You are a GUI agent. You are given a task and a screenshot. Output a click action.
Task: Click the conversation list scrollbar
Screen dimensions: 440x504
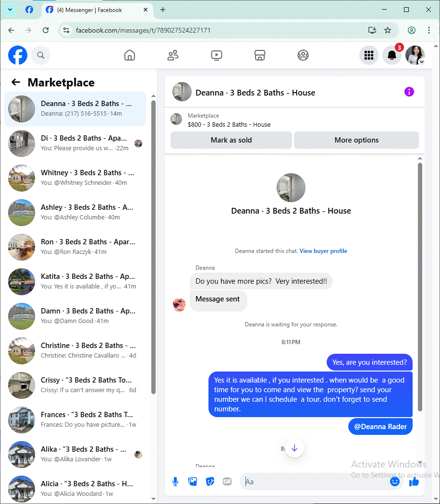(x=153, y=247)
